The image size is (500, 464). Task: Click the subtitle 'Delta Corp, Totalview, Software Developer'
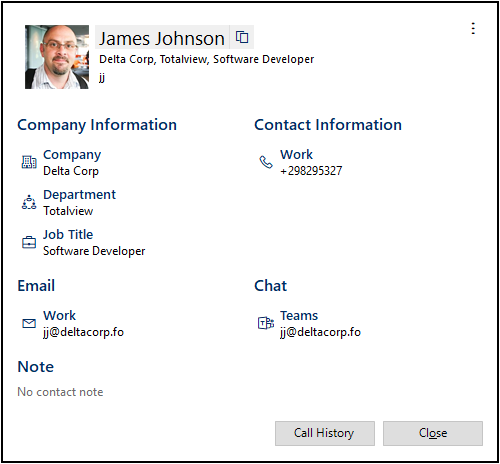[207, 59]
